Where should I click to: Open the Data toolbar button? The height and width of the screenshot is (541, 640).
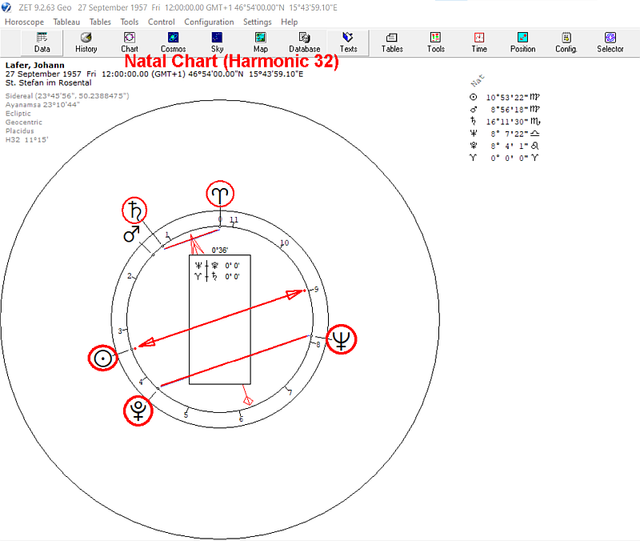[42, 42]
